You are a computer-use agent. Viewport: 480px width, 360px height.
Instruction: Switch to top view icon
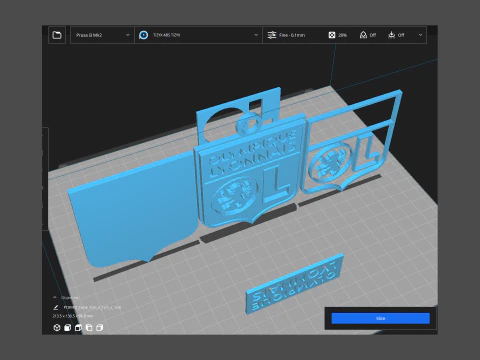tap(78, 328)
